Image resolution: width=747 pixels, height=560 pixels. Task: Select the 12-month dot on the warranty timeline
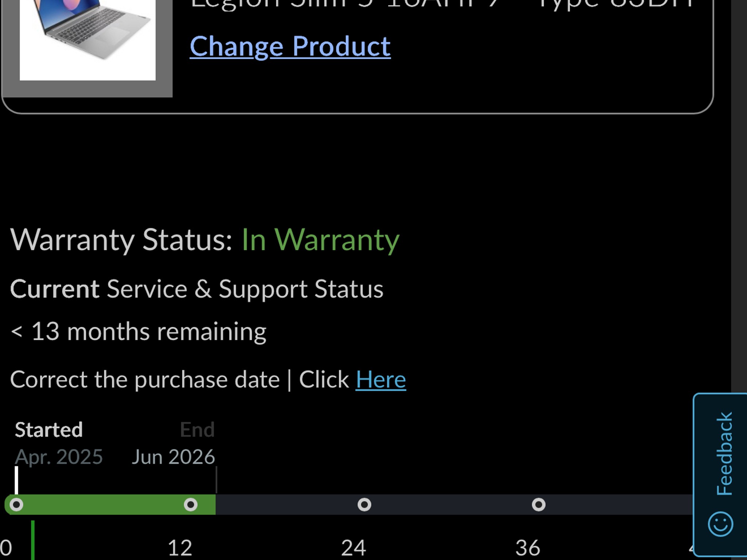tap(190, 505)
